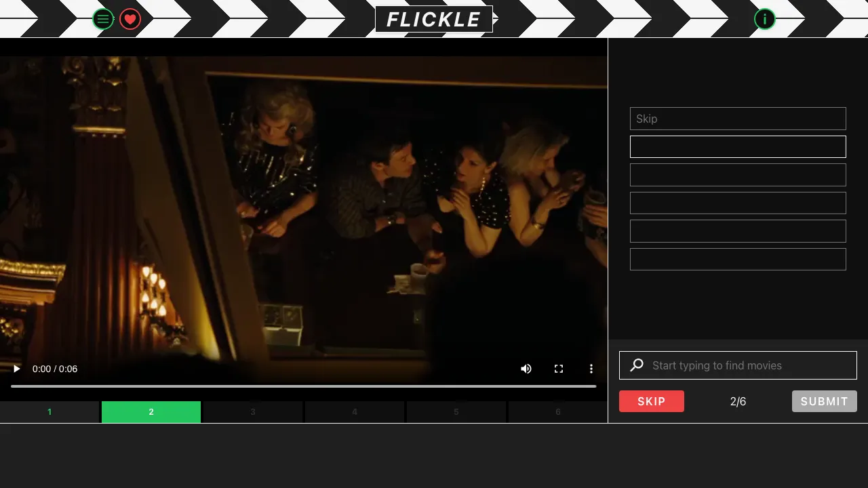
Task: Click the red SKIP button
Action: [652, 401]
